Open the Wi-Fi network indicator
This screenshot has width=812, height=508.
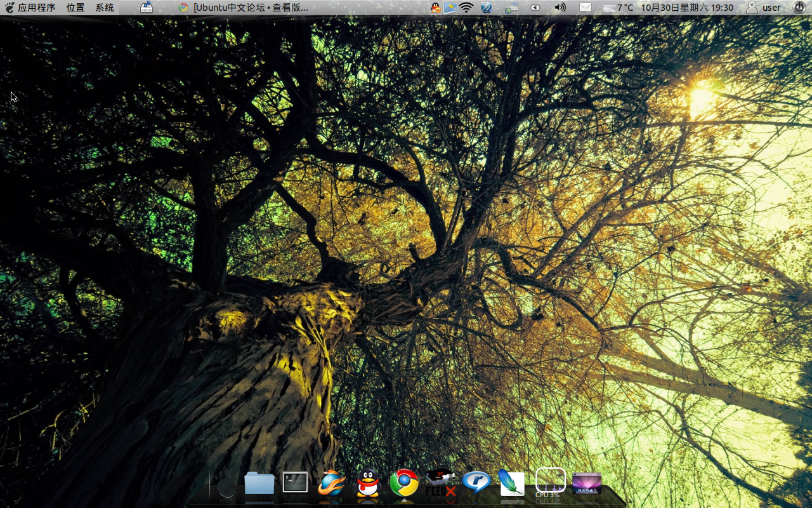coord(467,8)
